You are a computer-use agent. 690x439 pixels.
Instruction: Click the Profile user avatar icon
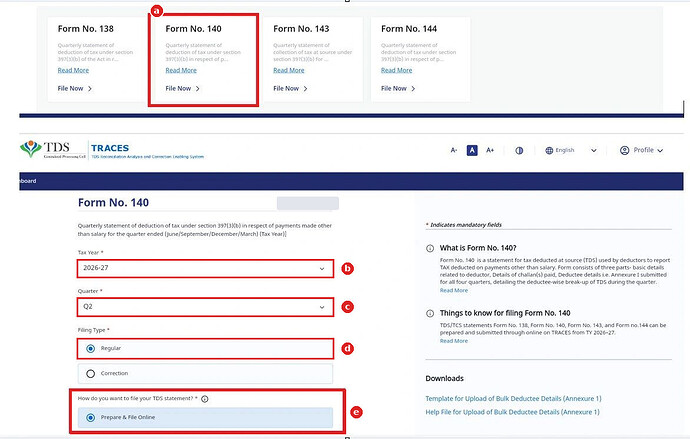tap(624, 150)
